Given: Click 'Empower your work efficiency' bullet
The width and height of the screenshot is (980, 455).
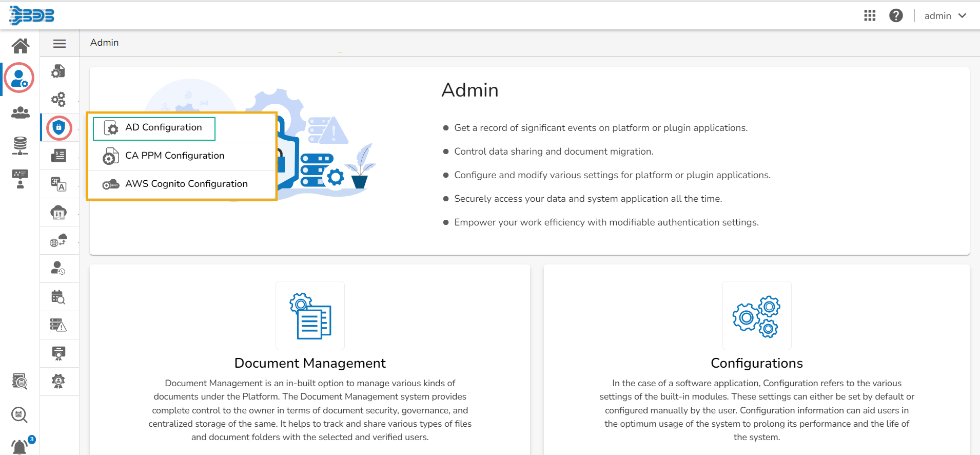Looking at the screenshot, I should pos(606,222).
